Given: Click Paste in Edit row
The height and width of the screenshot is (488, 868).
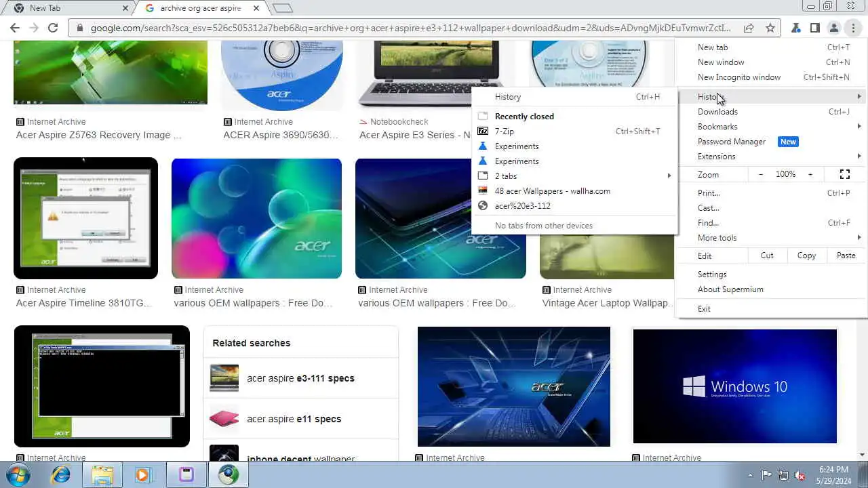Looking at the screenshot, I should click(x=846, y=256).
